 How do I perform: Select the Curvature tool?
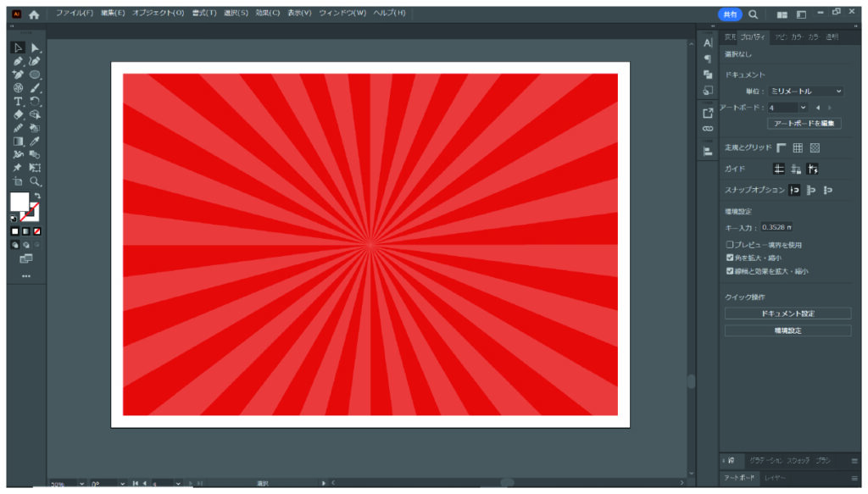[35, 61]
